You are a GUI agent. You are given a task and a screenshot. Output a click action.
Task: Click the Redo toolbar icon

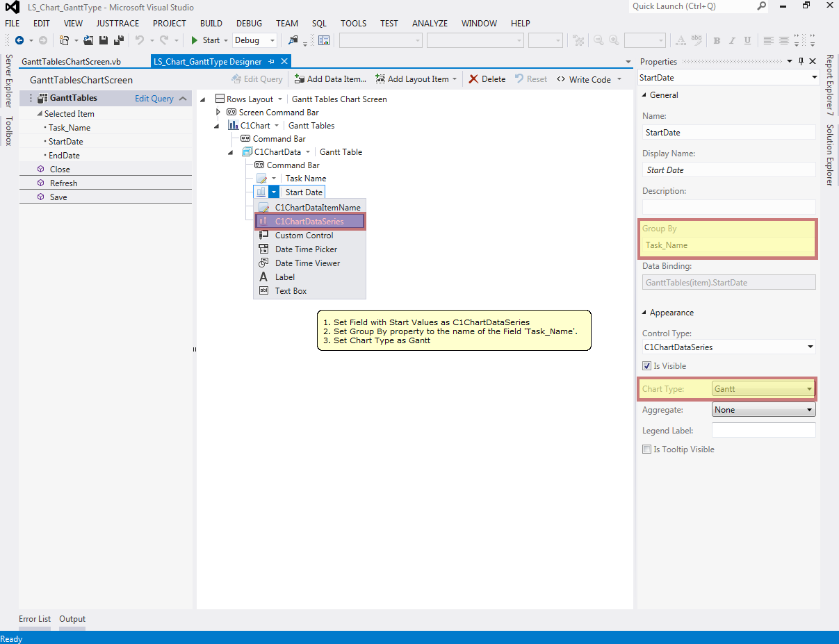[164, 40]
